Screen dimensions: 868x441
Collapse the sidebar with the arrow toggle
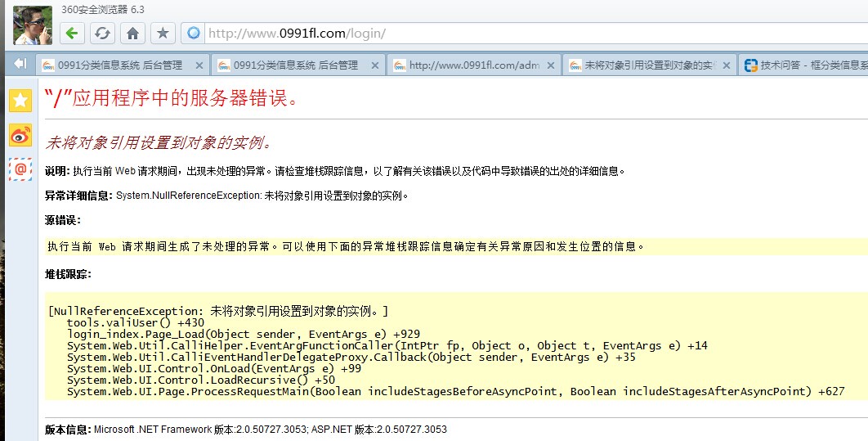pyautogui.click(x=20, y=64)
